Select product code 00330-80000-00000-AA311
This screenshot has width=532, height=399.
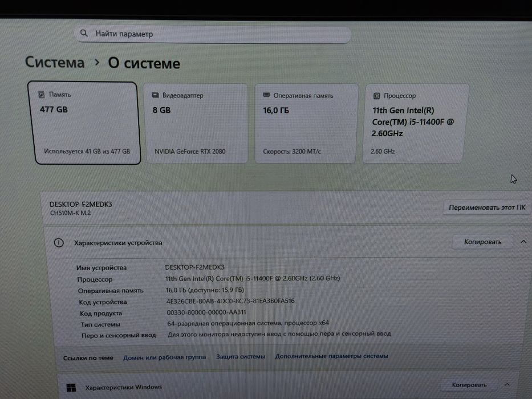coord(206,312)
